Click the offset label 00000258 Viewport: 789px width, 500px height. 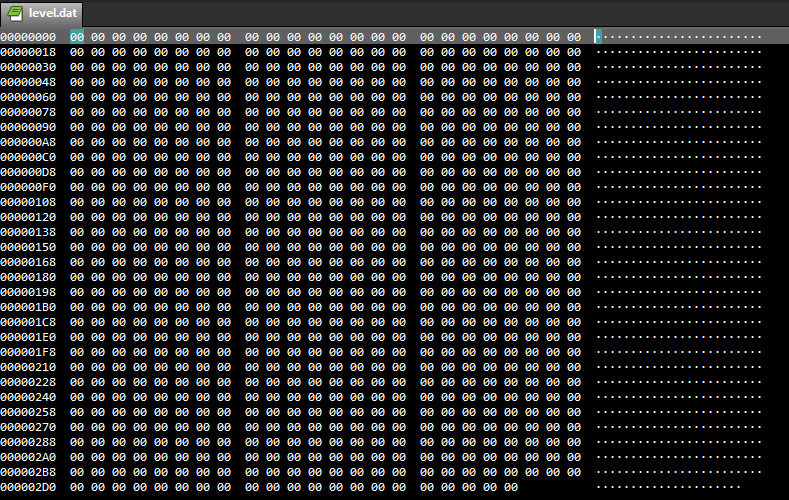pos(28,412)
